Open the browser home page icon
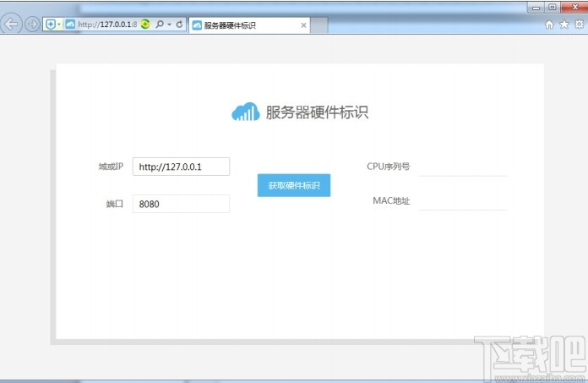Image resolution: width=588 pixels, height=383 pixels. coord(549,25)
